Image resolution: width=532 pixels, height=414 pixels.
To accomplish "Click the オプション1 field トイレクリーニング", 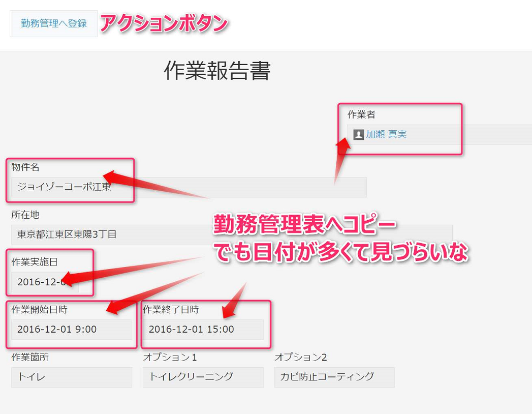I will point(203,377).
